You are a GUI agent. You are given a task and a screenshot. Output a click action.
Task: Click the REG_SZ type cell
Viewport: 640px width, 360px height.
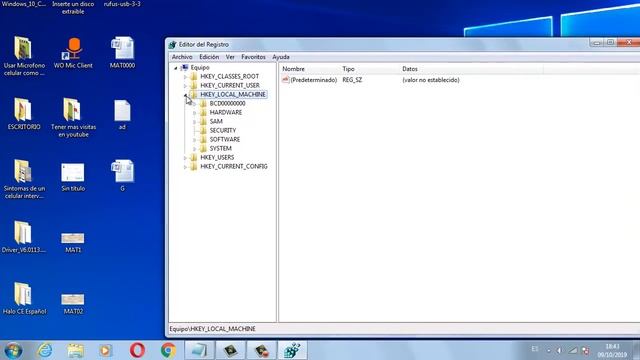[352, 80]
